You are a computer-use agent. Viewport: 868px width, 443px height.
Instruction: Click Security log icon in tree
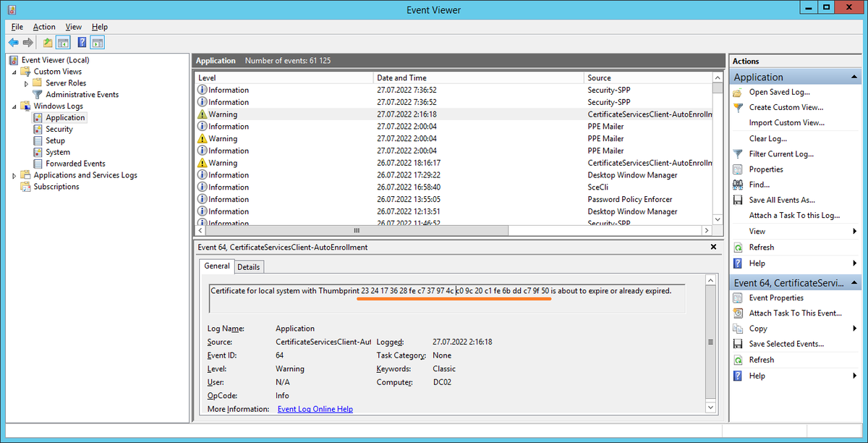39,129
